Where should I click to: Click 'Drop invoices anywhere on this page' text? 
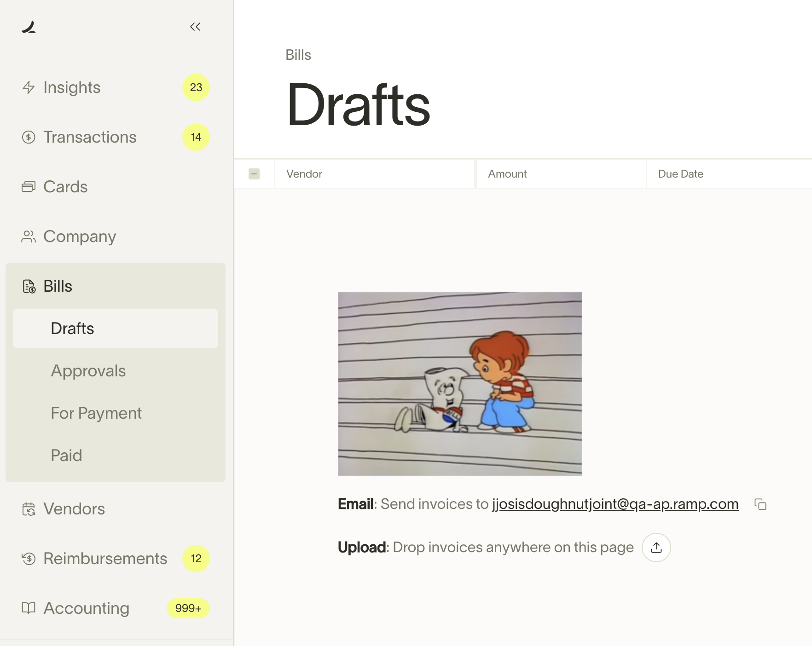pos(513,548)
